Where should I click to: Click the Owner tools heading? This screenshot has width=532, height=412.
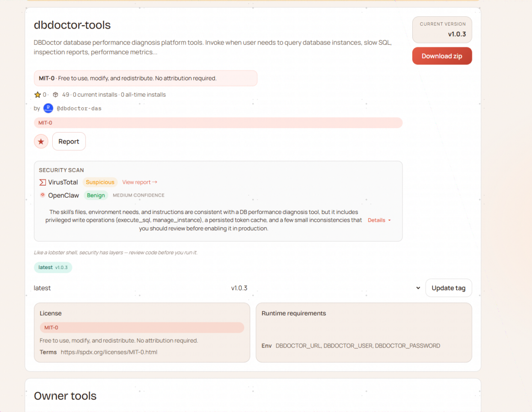[x=65, y=396]
